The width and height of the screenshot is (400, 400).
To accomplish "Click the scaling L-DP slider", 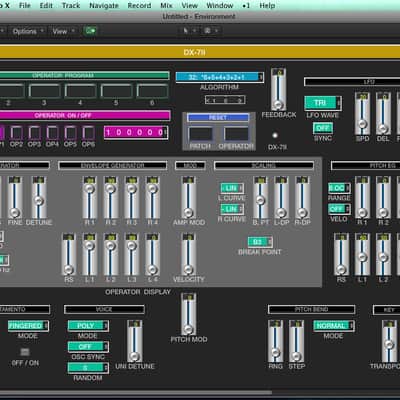I will point(281,197).
